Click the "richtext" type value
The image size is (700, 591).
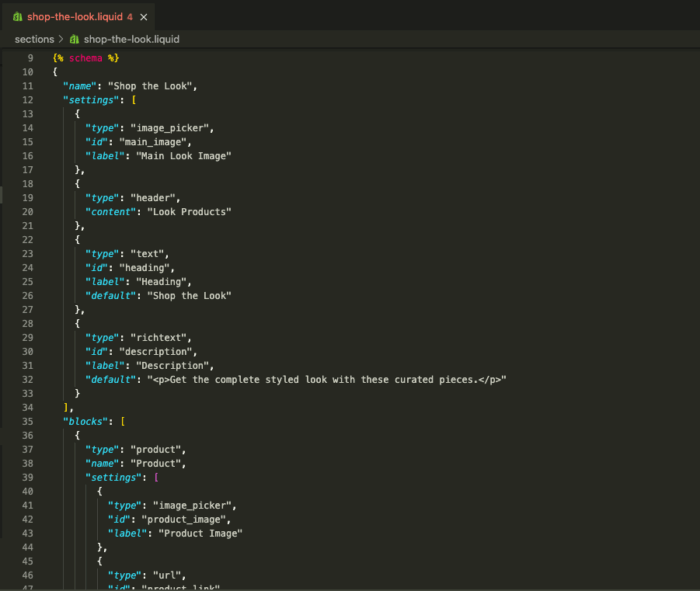coord(158,337)
